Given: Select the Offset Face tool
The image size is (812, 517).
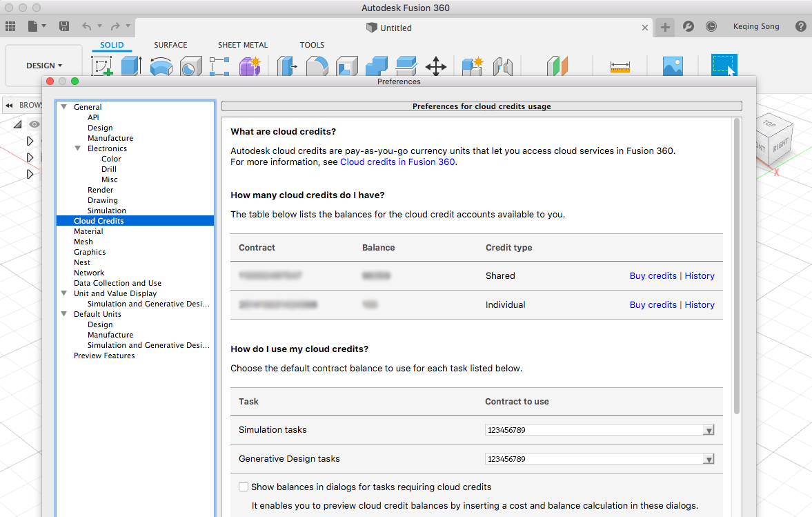Looking at the screenshot, I should click(x=406, y=66).
